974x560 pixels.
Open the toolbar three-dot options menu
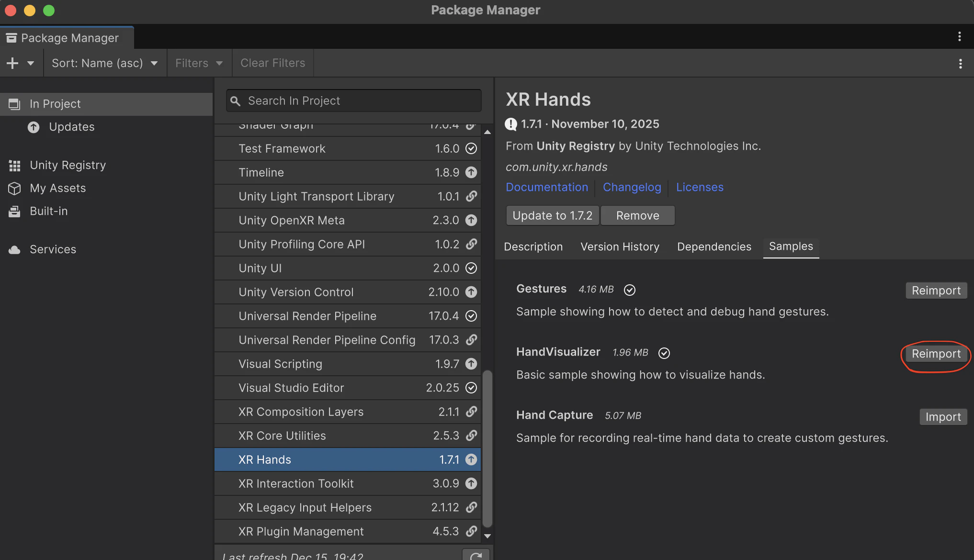[960, 64]
